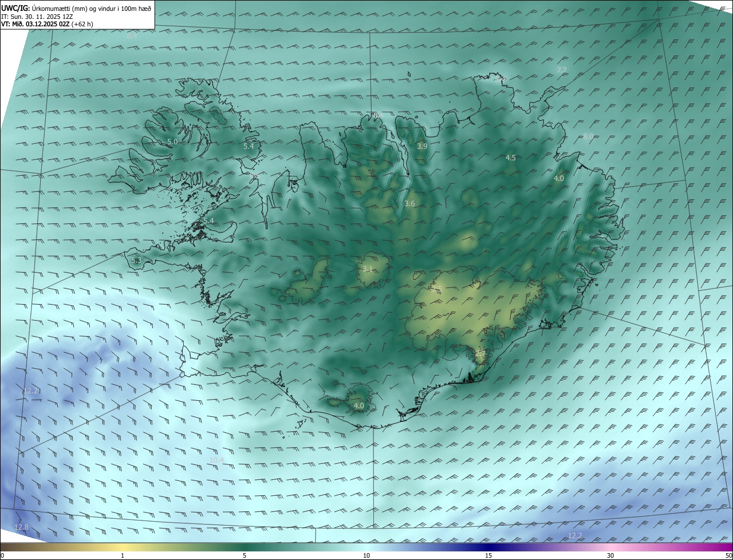This screenshot has width=733, height=560.
Task: Click the '50' tick on the color scale
Action: click(x=728, y=555)
